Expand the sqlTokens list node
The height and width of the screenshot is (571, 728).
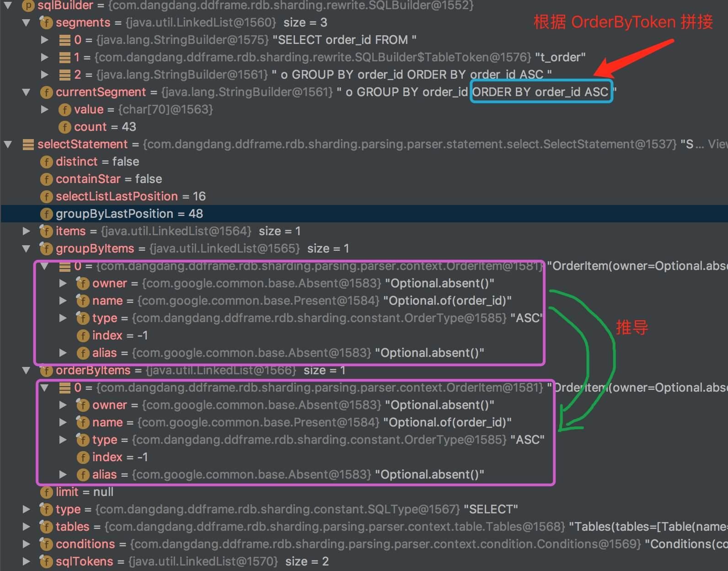pos(26,561)
